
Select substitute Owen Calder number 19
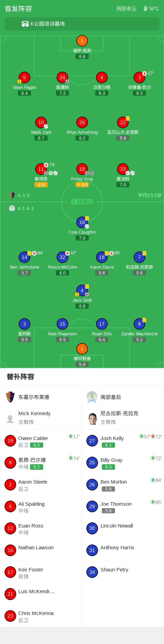pos(41,441)
